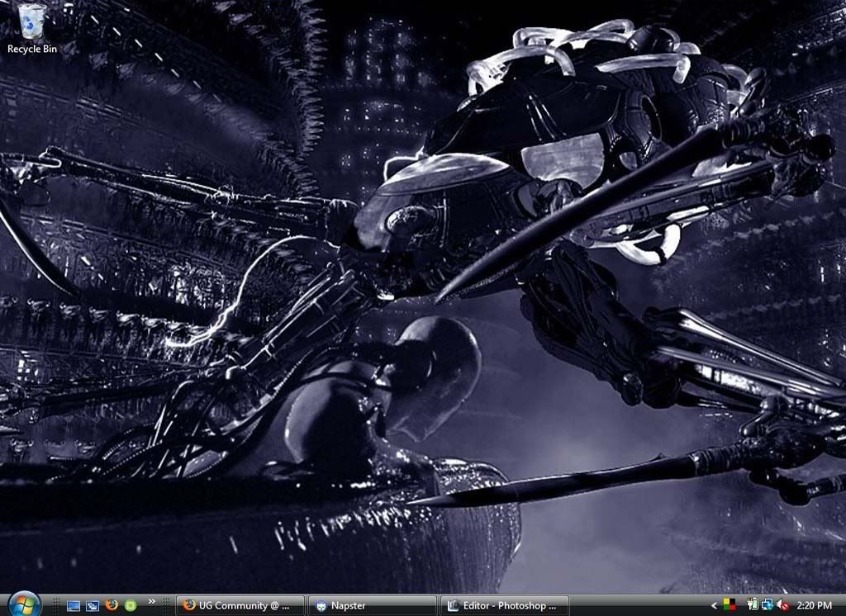Screen dimensions: 846x616
Task: Show hidden system tray icons arrow
Action: pyautogui.click(x=715, y=606)
